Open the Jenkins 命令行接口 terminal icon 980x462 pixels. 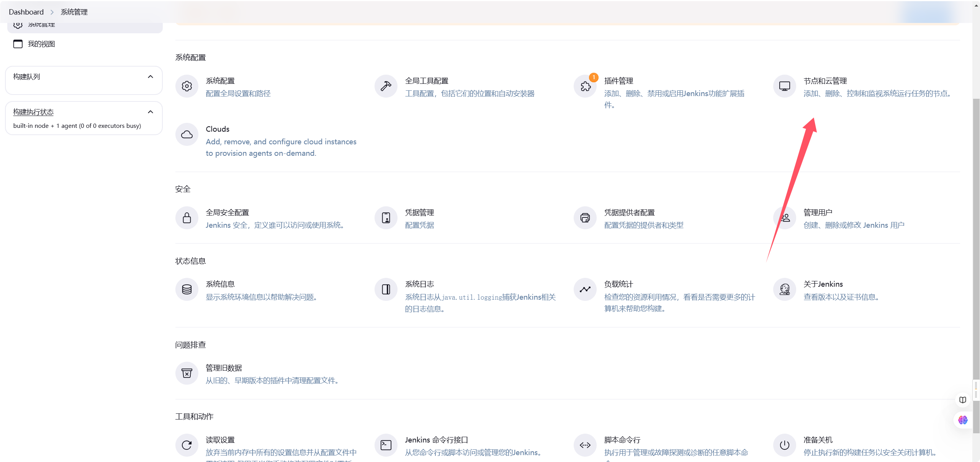(x=386, y=445)
